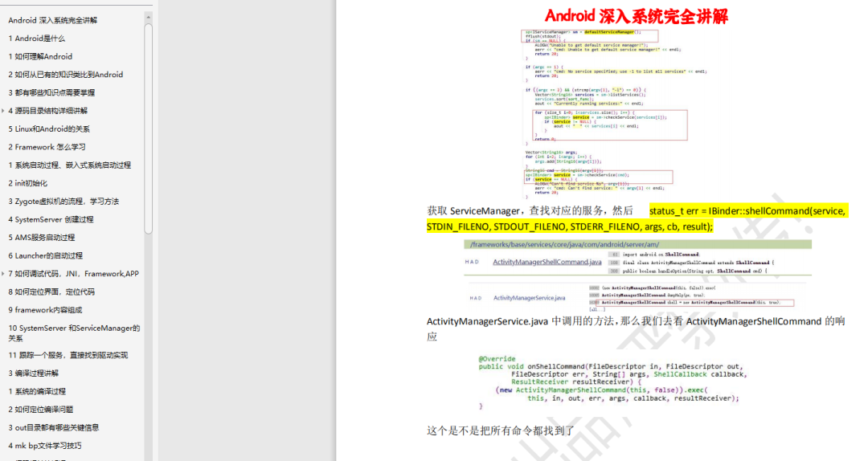Select bookmark '4 mk bp文件学习技巧'
Image resolution: width=868 pixels, height=461 pixels.
pyautogui.click(x=45, y=446)
